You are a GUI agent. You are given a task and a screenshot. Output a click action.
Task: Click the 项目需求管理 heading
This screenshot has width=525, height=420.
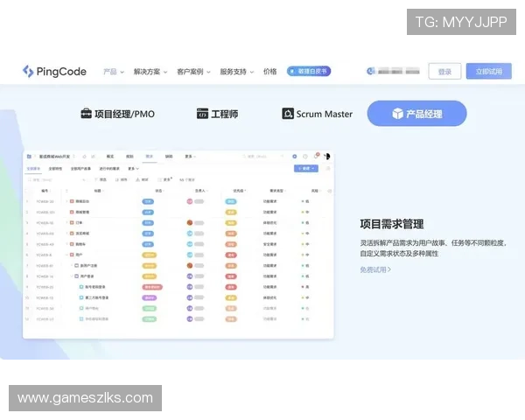click(392, 224)
